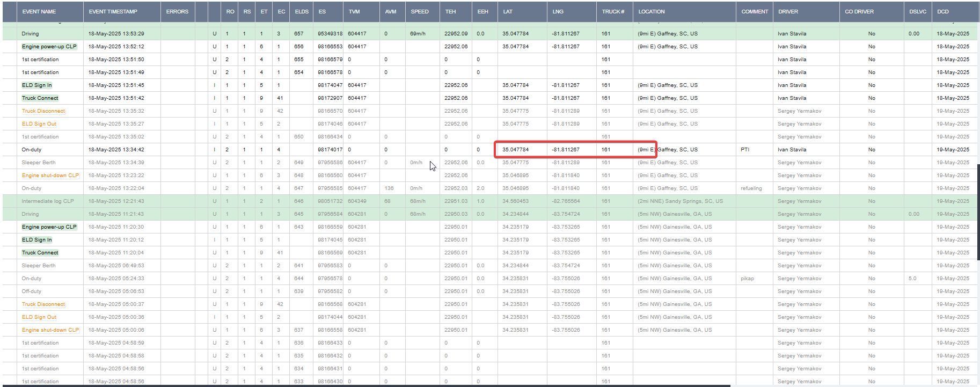The height and width of the screenshot is (387, 980).
Task: Click the Sandy Springs, SC location cell
Action: (680, 201)
